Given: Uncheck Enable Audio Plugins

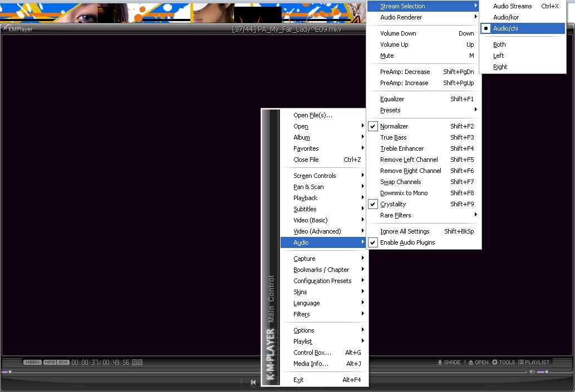Looking at the screenshot, I should point(424,242).
